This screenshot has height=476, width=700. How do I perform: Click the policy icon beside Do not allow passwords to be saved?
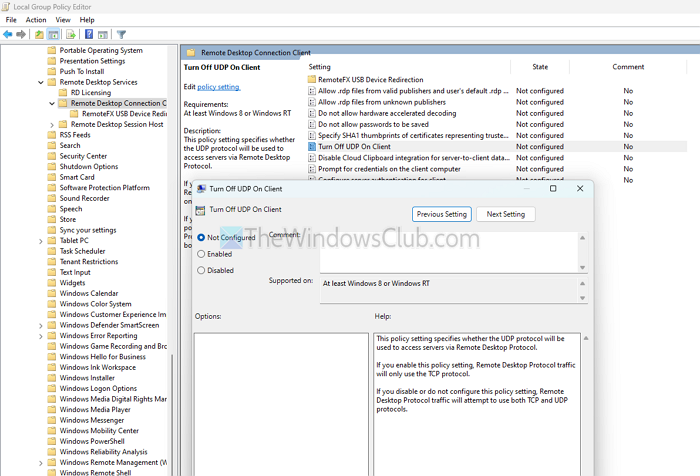coord(312,124)
